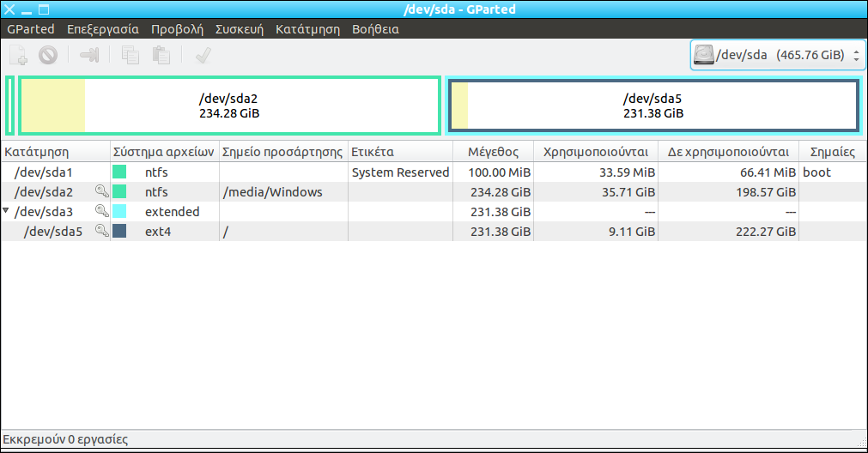This screenshot has width=868, height=453.
Task: Open the /dev/sda device selector dropdown
Action: tap(777, 56)
